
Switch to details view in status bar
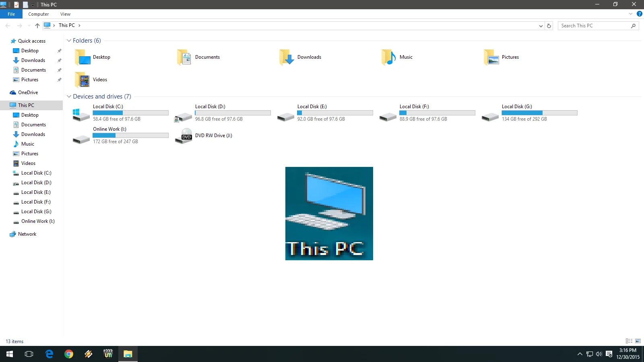click(629, 341)
